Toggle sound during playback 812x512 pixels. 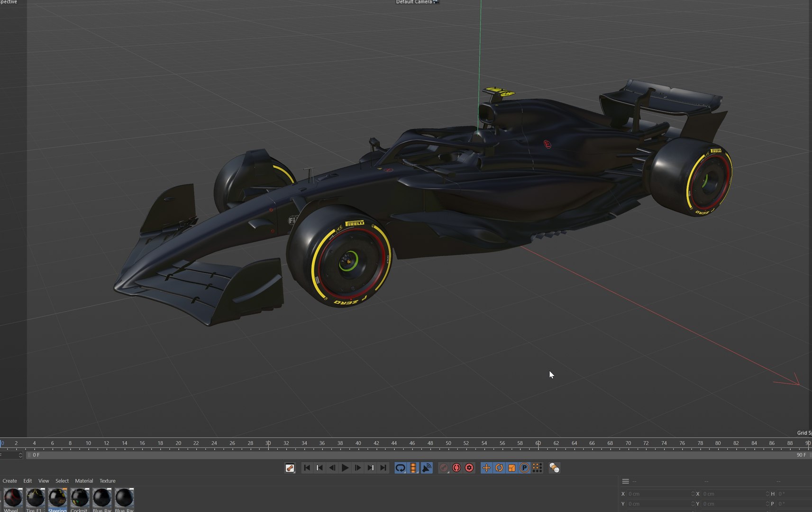pos(427,468)
